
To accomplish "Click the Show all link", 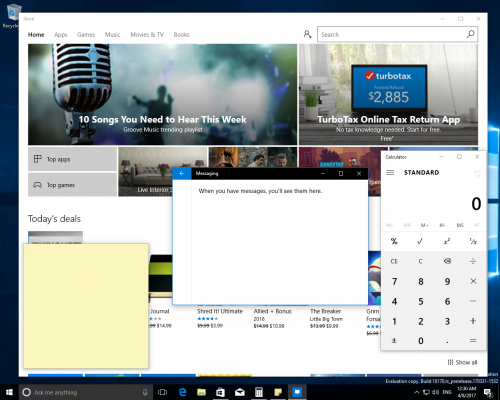I will point(462,362).
